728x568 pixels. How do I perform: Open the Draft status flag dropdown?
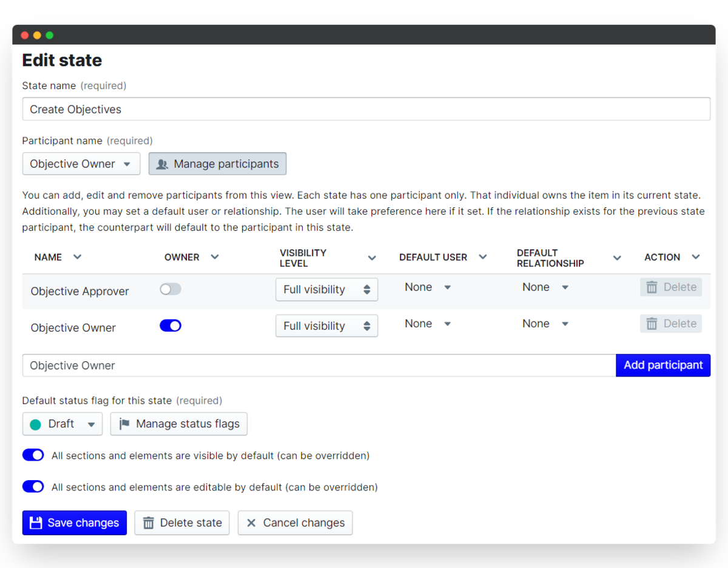tap(62, 424)
